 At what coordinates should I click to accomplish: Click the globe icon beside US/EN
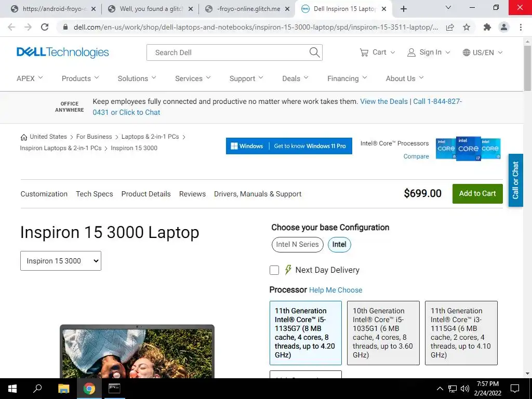click(467, 52)
